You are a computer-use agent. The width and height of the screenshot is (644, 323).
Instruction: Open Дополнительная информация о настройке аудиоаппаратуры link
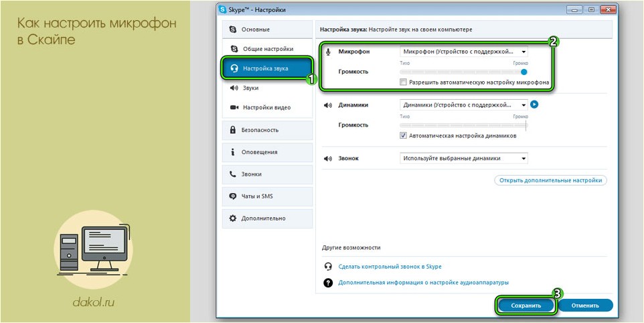[x=424, y=283]
